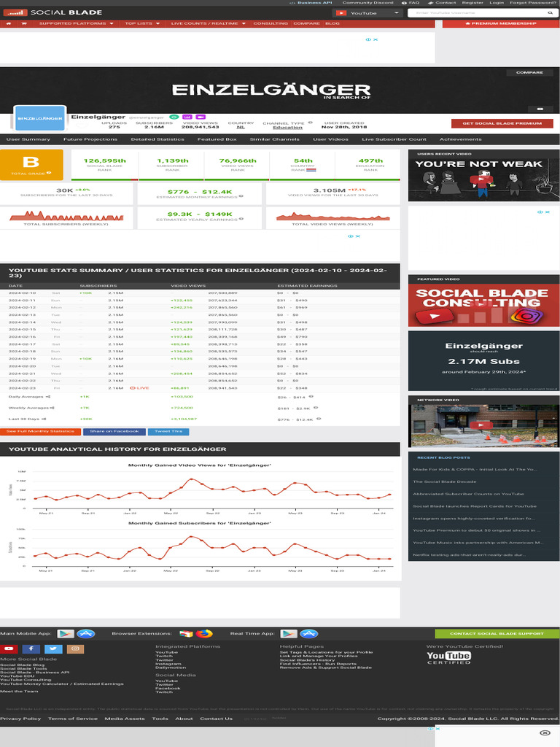Open Main Mobile App App Store icon

(x=86, y=634)
